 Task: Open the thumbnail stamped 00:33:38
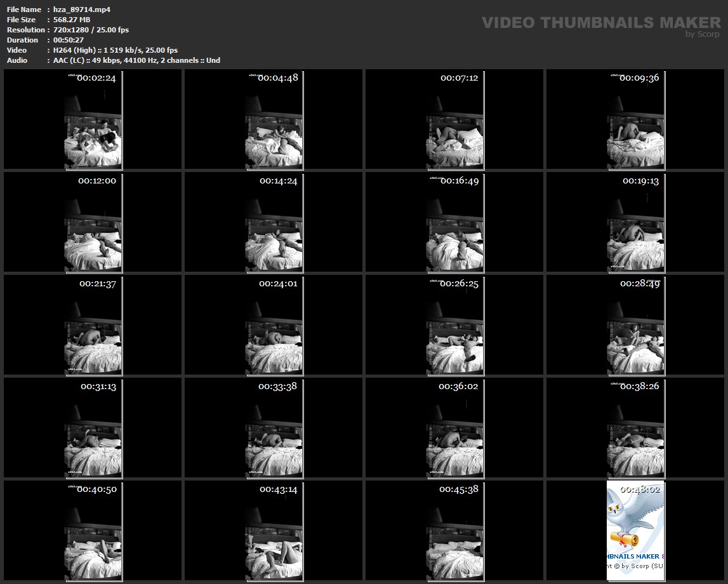274,428
